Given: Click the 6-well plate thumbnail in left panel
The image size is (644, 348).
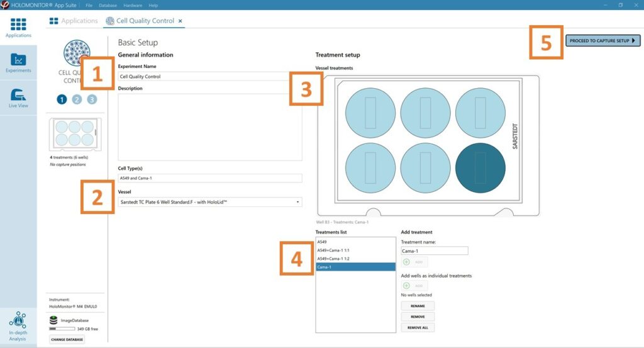Looking at the screenshot, I should pyautogui.click(x=75, y=134).
